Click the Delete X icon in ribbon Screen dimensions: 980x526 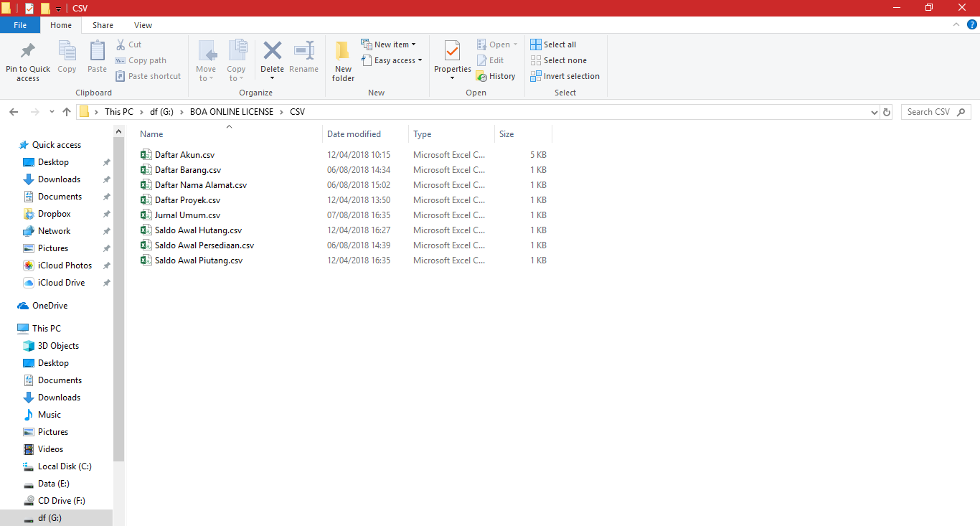point(272,51)
